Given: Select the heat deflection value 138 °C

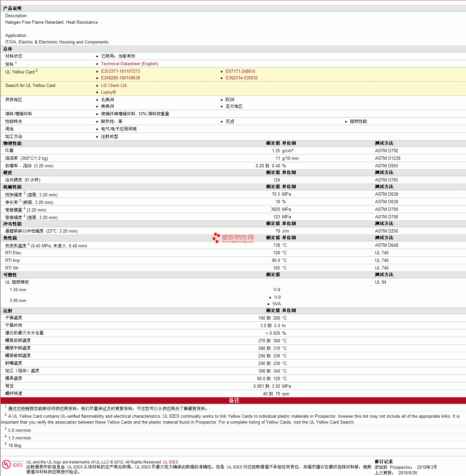Looking at the screenshot, I should pyautogui.click(x=280, y=245).
